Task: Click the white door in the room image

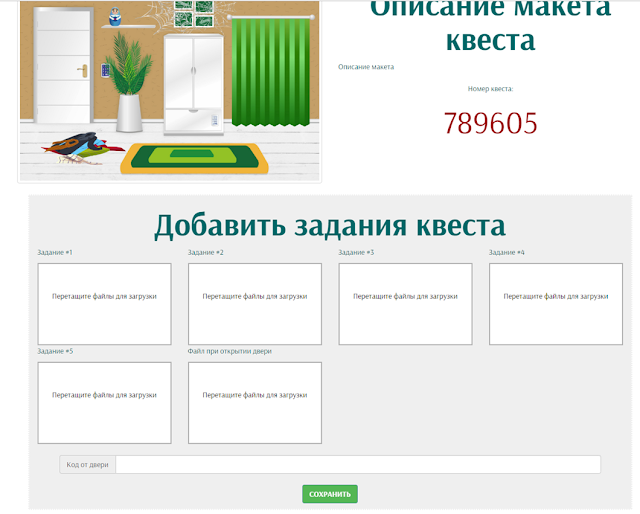Action: pyautogui.click(x=63, y=65)
